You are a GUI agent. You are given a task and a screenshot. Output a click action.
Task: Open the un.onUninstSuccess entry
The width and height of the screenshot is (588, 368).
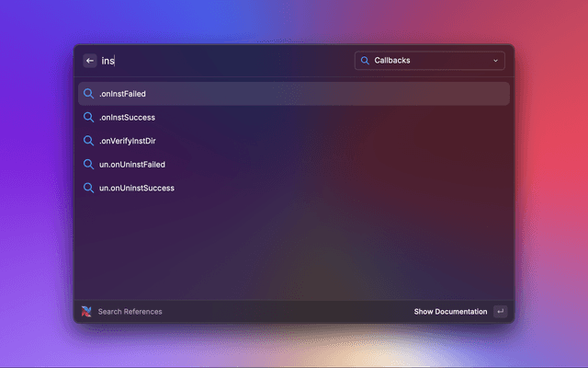click(136, 188)
